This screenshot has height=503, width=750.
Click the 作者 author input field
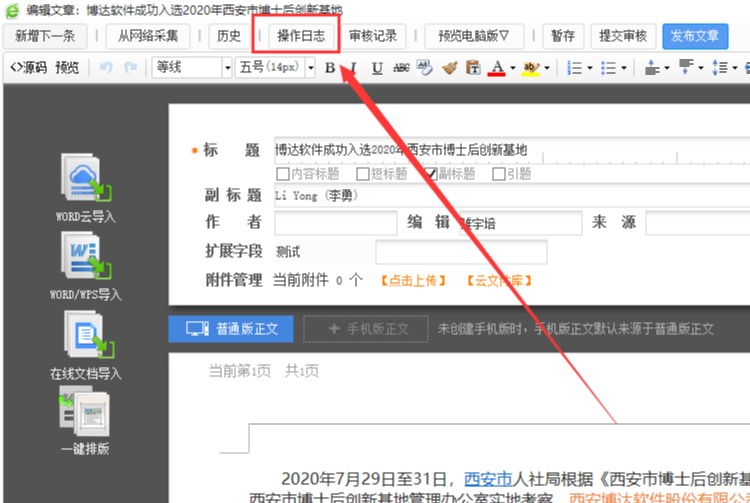coord(335,222)
